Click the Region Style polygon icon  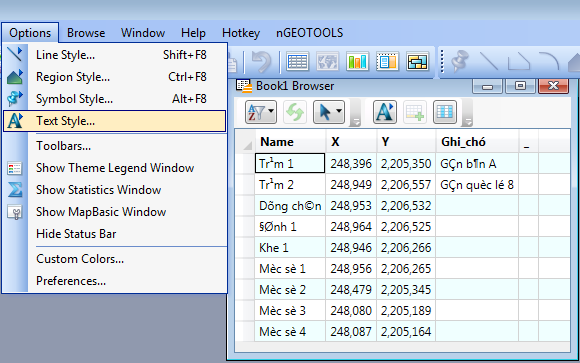pyautogui.click(x=15, y=77)
